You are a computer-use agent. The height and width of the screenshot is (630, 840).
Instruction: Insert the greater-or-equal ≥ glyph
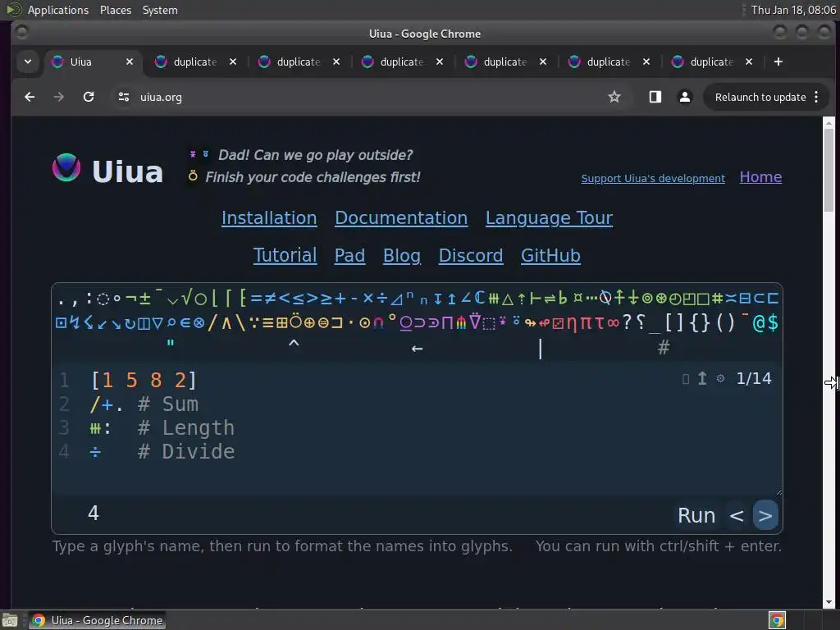tap(326, 299)
